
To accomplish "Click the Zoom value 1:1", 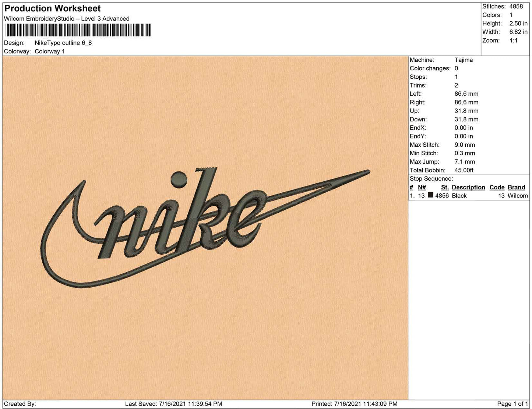I will click(x=514, y=40).
